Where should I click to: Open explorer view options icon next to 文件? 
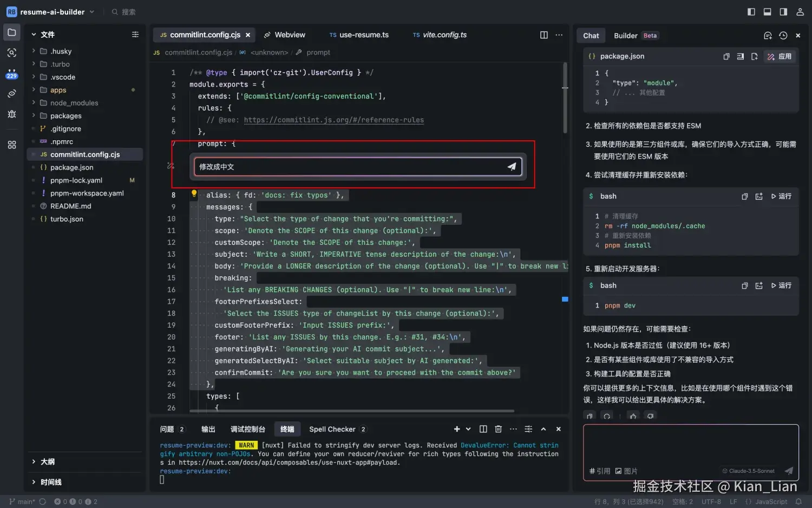(x=135, y=35)
